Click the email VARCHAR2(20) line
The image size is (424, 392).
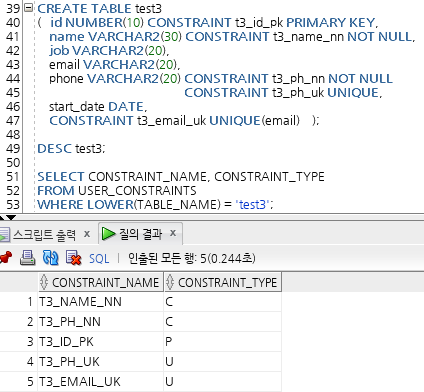point(114,65)
